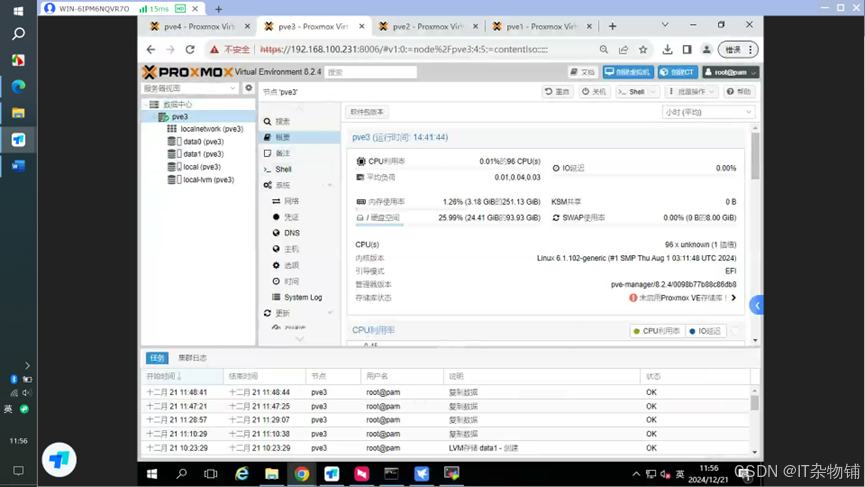
Task: Open the browser downloads icon
Action: [x=667, y=50]
